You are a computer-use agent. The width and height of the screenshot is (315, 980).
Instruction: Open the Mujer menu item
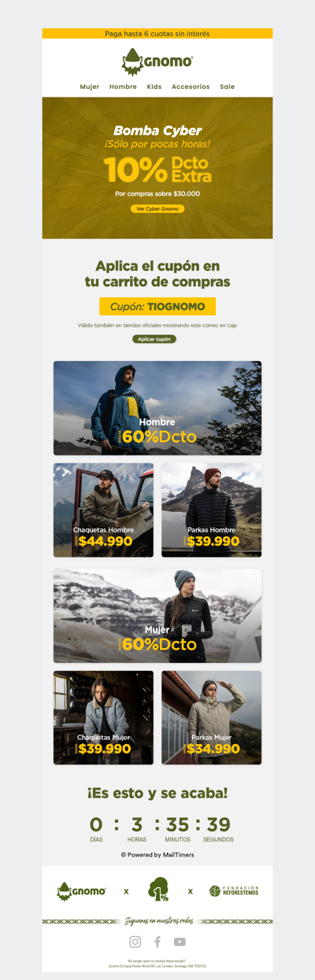click(90, 87)
